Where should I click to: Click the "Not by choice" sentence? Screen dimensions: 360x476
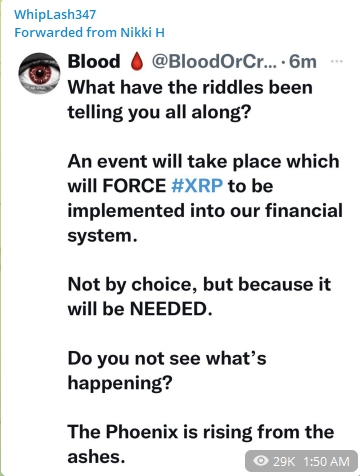click(199, 297)
